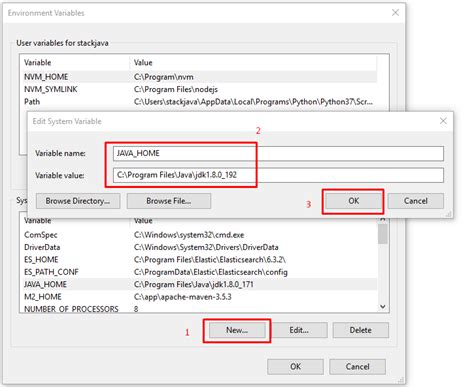Select NVM_SYMLINK user variable row
This screenshot has width=474, height=387.
click(x=200, y=89)
